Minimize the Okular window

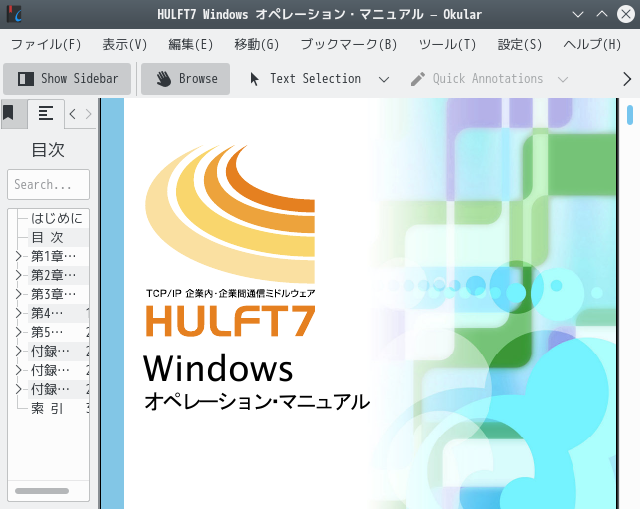point(578,14)
